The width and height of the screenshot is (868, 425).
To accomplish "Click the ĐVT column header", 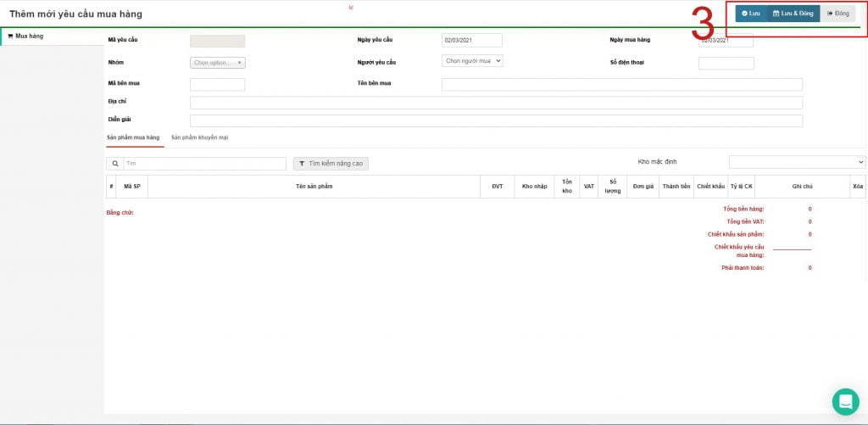I will click(x=497, y=187).
